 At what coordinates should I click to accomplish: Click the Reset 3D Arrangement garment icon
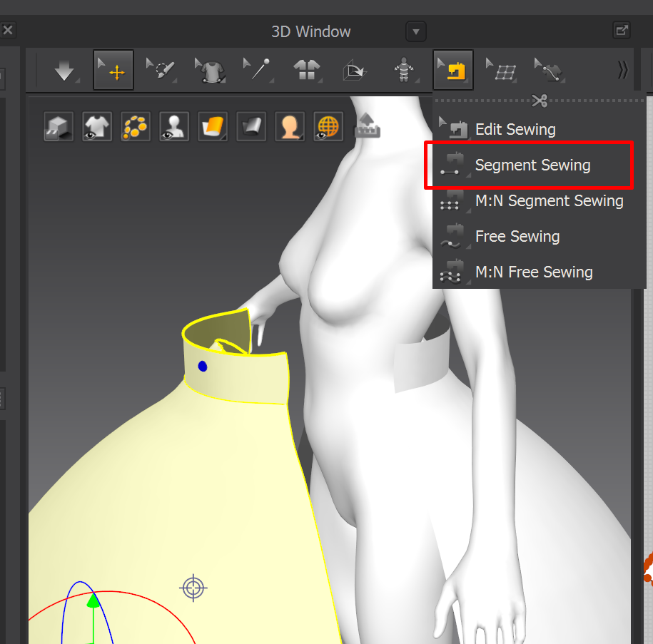(306, 70)
